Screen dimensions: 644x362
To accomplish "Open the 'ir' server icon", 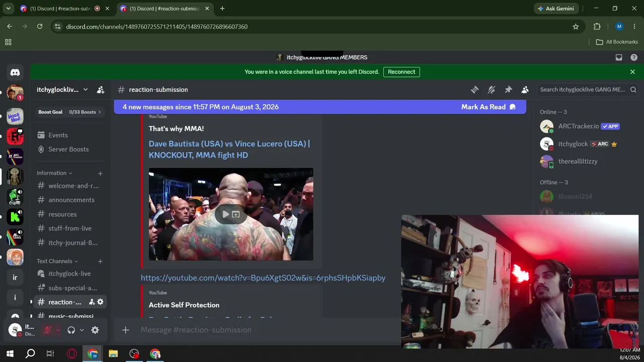I will tap(15, 278).
